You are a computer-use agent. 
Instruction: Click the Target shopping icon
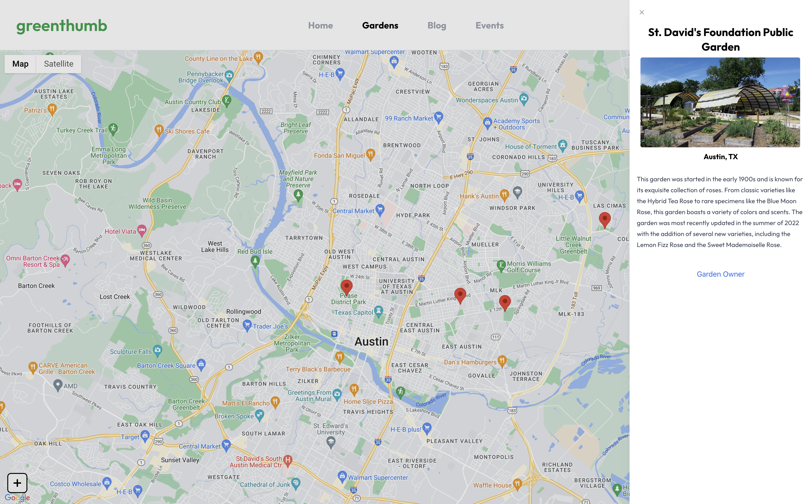point(145,436)
